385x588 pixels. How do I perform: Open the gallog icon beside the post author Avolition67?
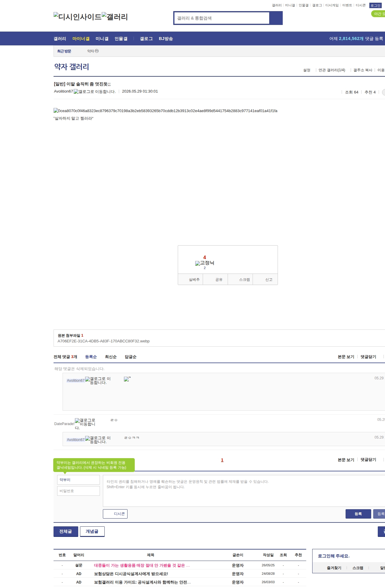tap(95, 91)
